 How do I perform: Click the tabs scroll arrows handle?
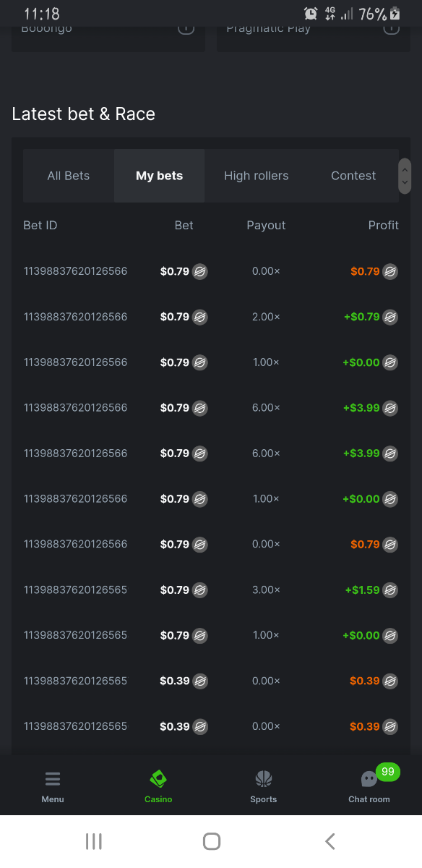405,176
